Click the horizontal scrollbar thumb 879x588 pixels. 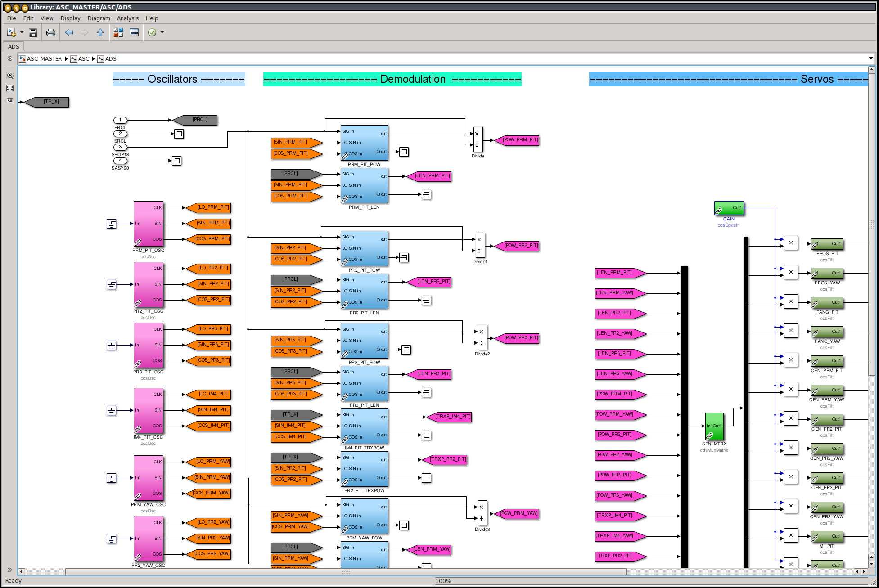point(346,572)
